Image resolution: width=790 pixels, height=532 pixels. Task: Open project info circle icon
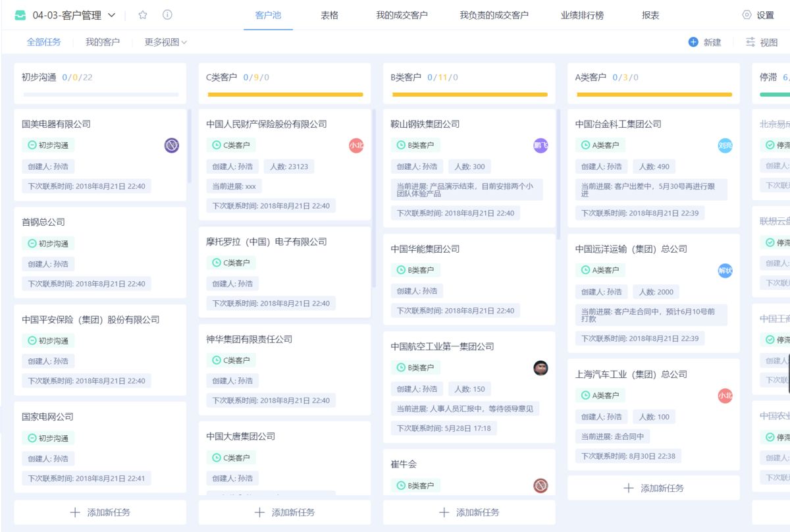(167, 15)
